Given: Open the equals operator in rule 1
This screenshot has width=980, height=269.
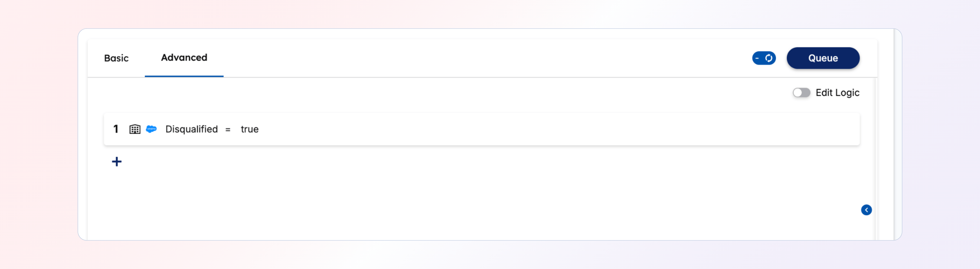Looking at the screenshot, I should coord(228,130).
